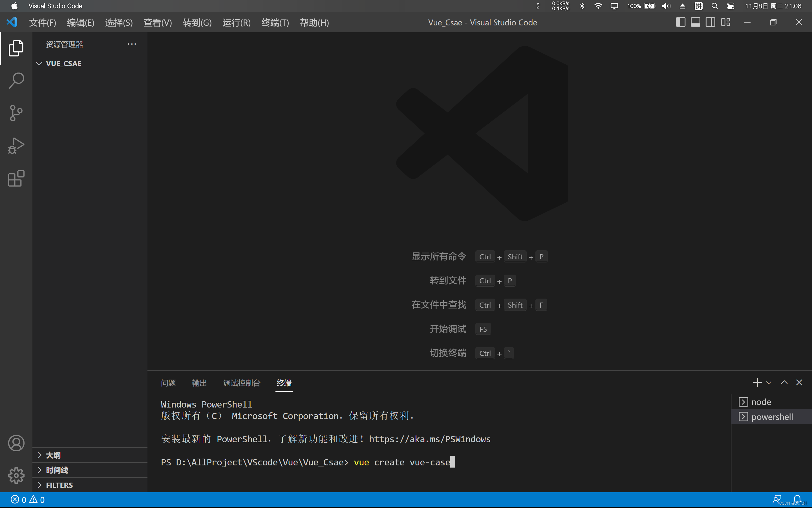Open the notifications bell in status bar
This screenshot has height=508, width=812.
tap(797, 499)
